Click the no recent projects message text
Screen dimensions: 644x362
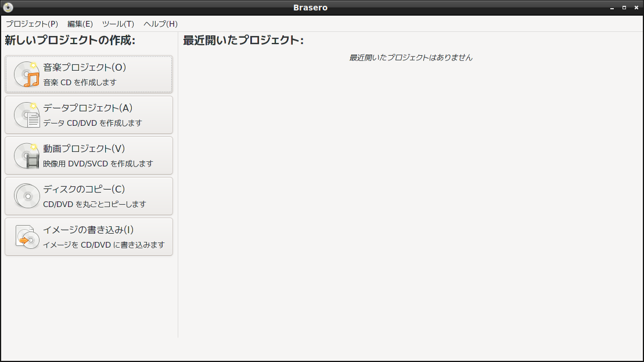[411, 57]
